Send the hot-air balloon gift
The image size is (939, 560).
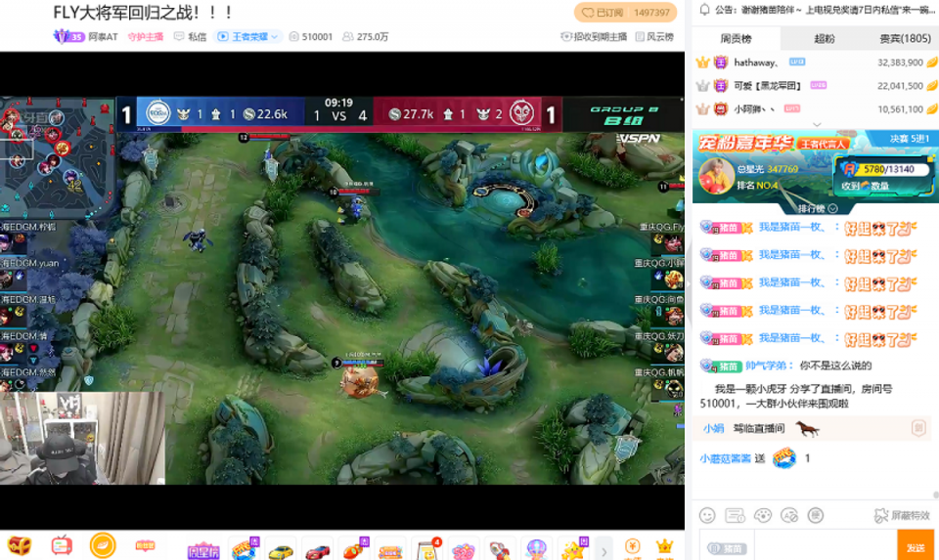coord(536,548)
